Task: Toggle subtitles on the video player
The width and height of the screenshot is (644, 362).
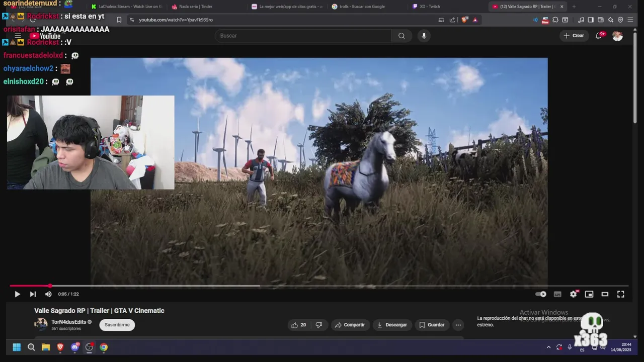Action: [557, 294]
